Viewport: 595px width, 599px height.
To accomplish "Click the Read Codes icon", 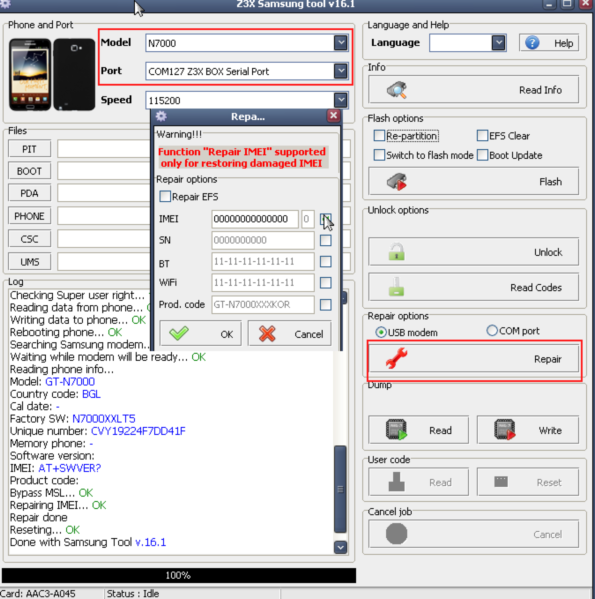I will pyautogui.click(x=396, y=287).
